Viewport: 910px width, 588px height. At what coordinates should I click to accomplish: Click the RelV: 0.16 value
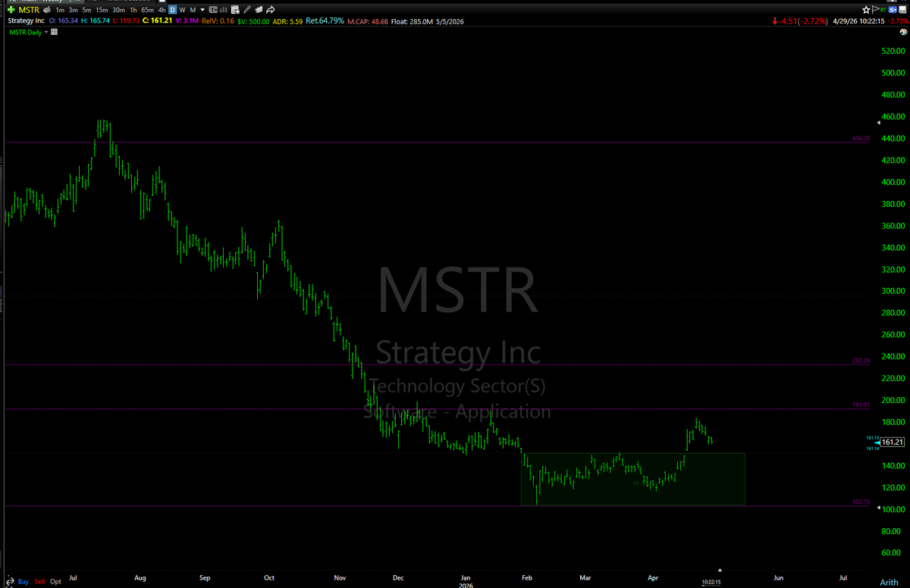click(x=218, y=20)
